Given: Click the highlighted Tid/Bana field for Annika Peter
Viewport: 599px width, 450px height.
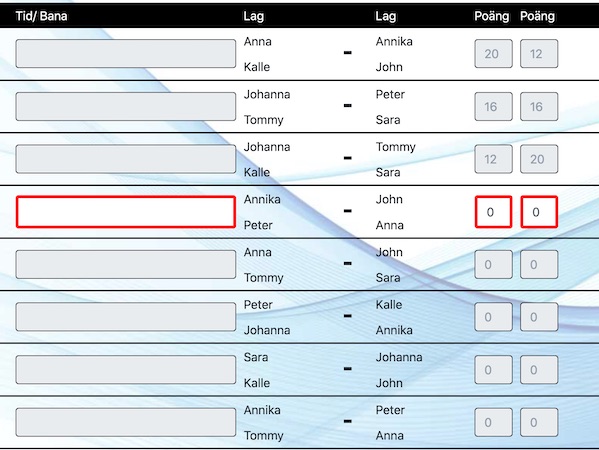Looking at the screenshot, I should point(126,212).
